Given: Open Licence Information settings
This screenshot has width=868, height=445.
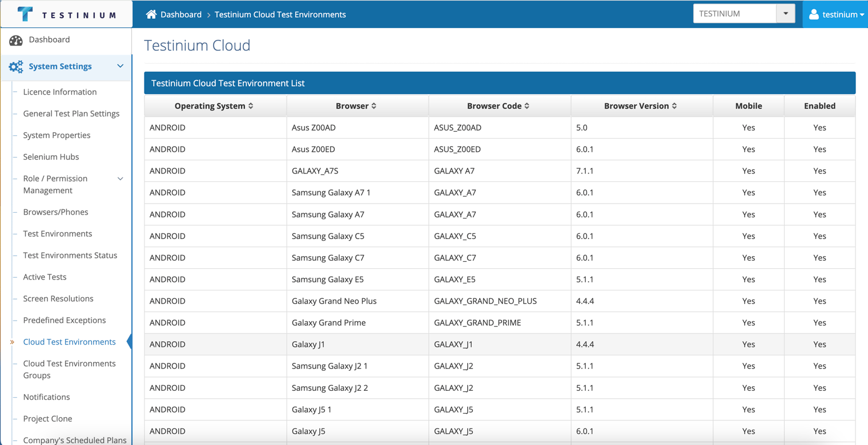Looking at the screenshot, I should 60,92.
